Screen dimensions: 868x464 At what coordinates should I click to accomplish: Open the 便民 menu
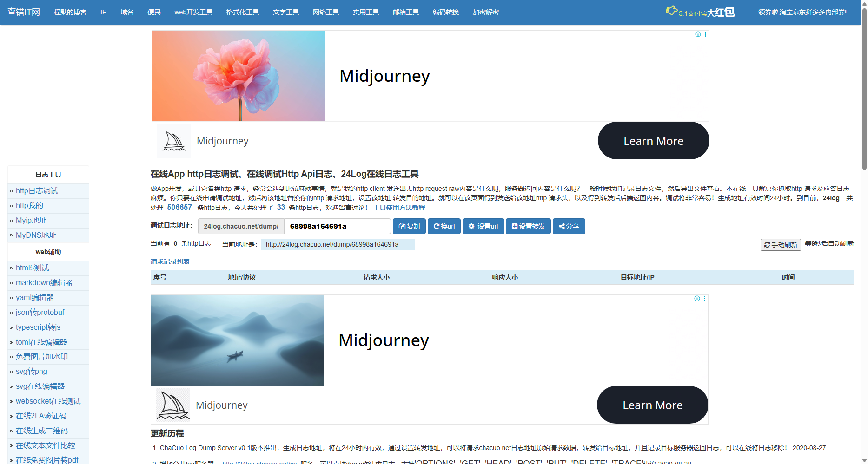(154, 12)
